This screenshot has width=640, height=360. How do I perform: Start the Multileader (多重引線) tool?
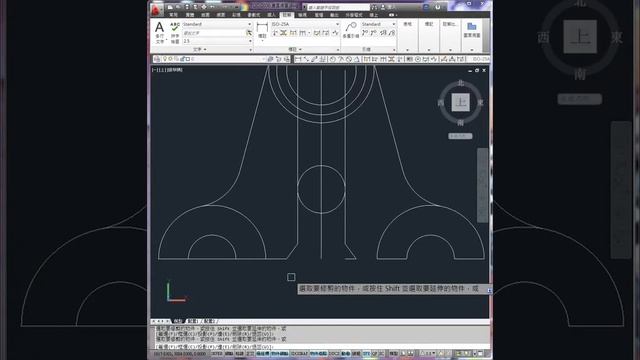[x=350, y=30]
